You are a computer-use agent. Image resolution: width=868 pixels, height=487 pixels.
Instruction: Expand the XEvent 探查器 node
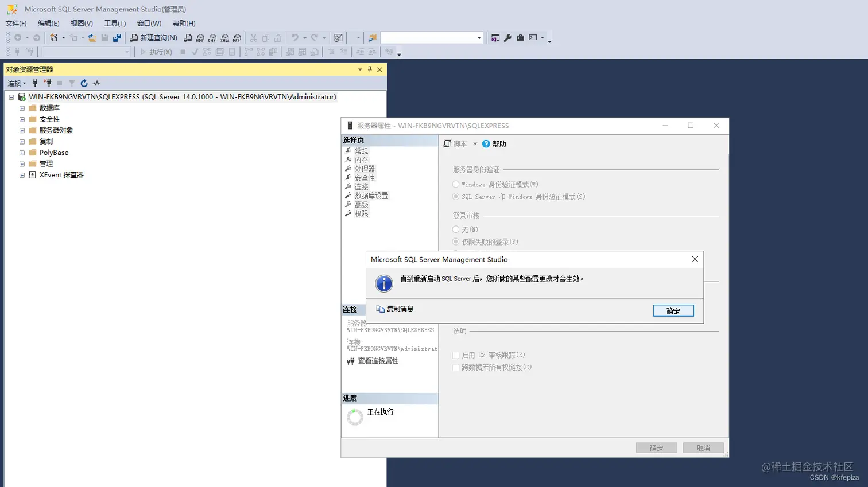pos(22,175)
